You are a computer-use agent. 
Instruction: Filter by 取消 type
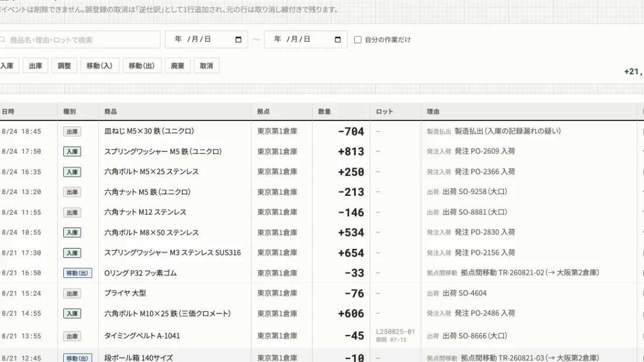[x=206, y=65]
